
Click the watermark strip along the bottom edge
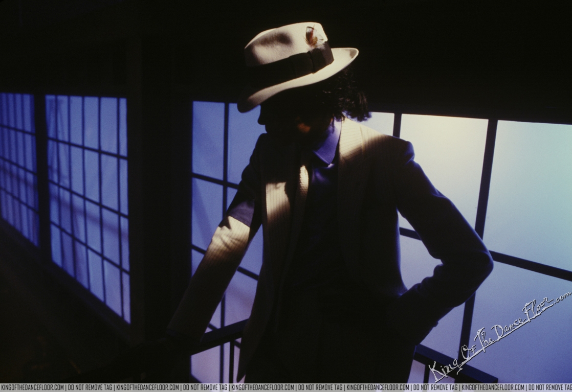pyautogui.click(x=287, y=387)
